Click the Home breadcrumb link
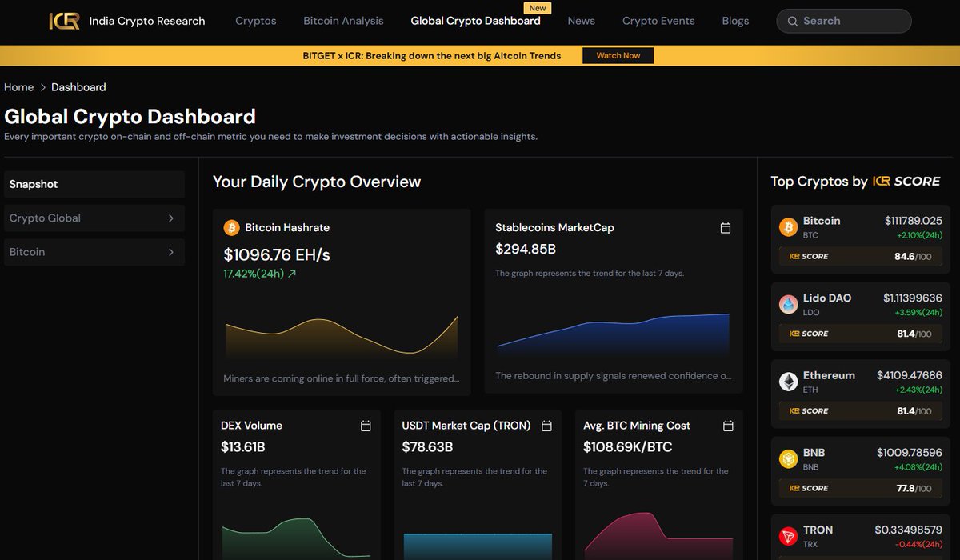 point(19,87)
